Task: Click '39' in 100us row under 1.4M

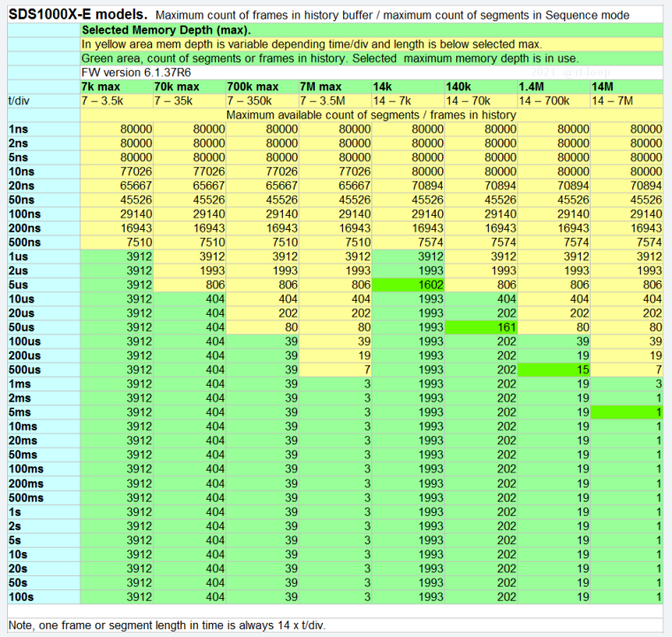Action: coord(554,342)
